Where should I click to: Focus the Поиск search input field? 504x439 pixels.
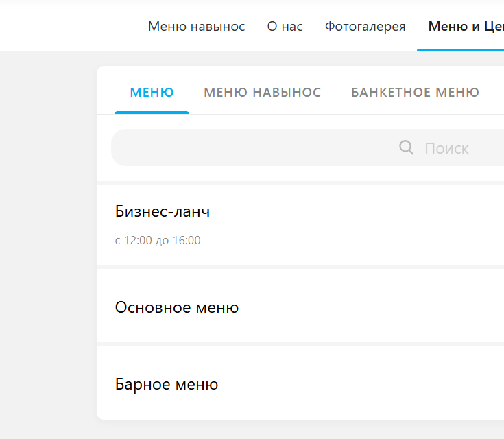coord(308,147)
